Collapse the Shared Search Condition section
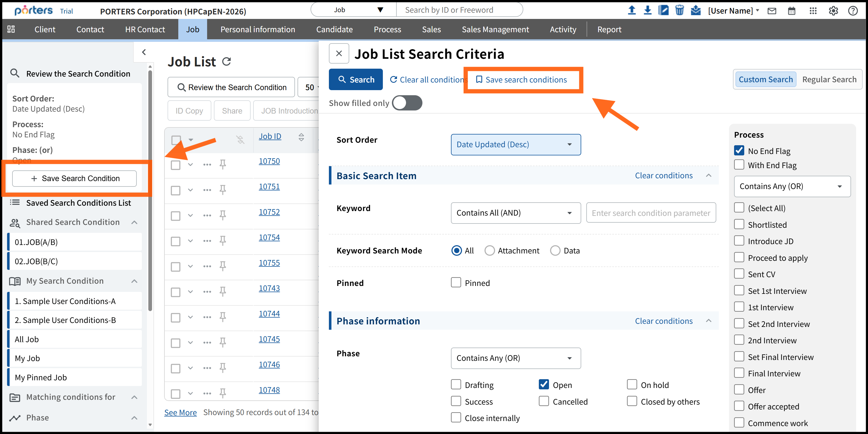The image size is (868, 434). pos(134,222)
